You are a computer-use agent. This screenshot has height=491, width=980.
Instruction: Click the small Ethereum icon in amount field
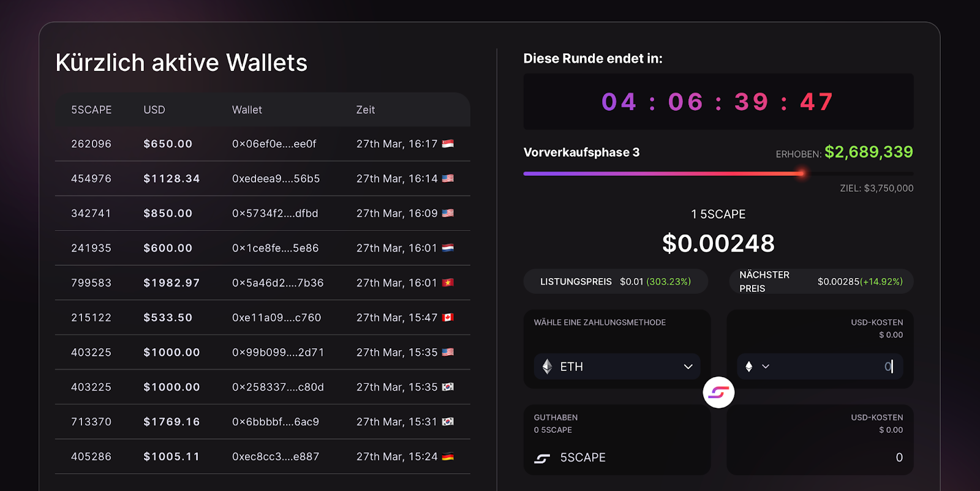coord(748,367)
